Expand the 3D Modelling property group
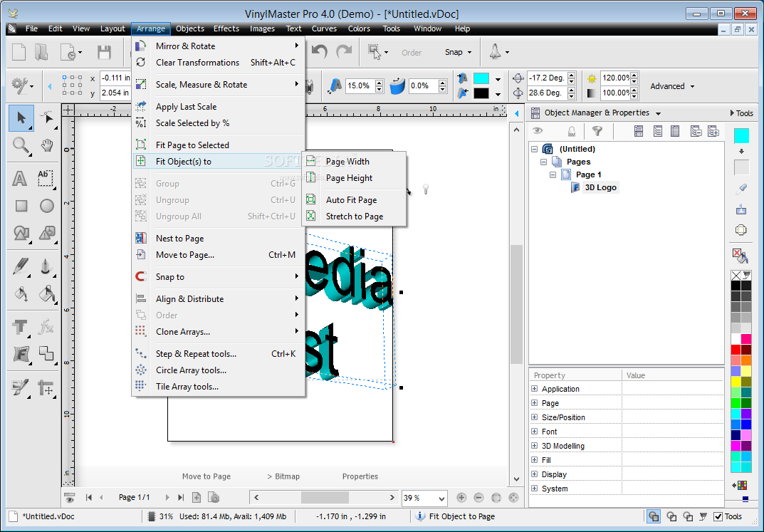The image size is (764, 532). coord(535,446)
